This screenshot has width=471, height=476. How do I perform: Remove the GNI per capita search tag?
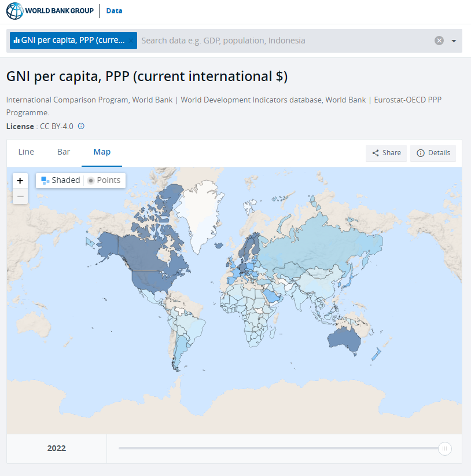(131, 41)
